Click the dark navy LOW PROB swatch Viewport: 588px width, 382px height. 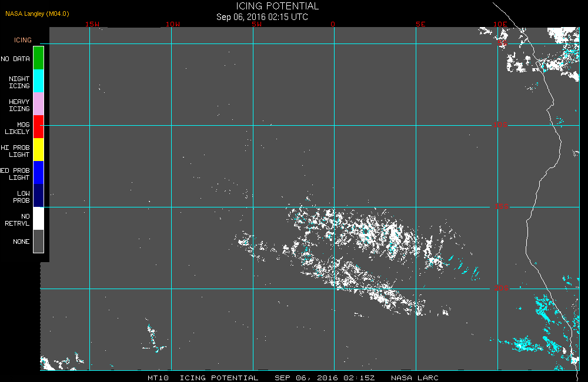39,195
